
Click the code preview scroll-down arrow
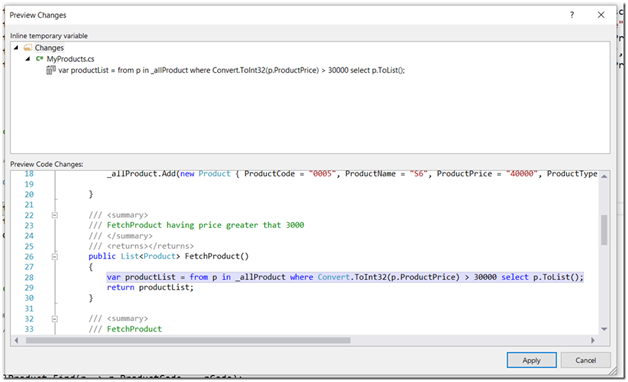[x=604, y=329]
